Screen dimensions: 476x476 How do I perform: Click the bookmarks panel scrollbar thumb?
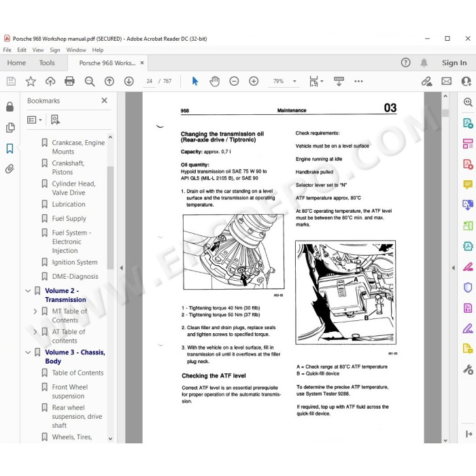pos(110,218)
